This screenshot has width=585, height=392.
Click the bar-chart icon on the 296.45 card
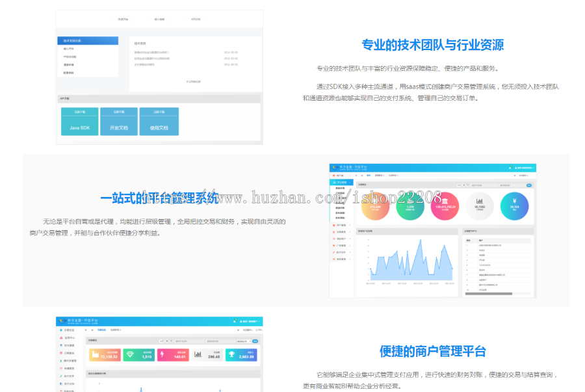[x=198, y=353]
